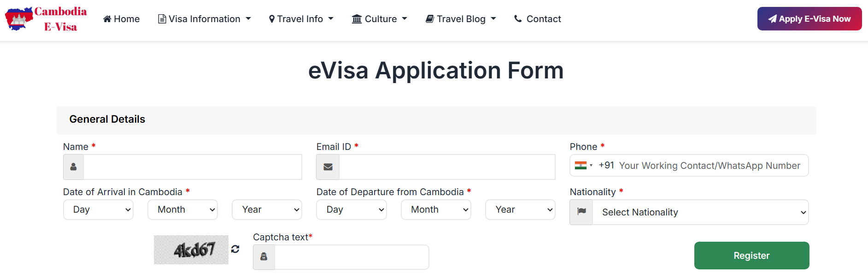Open the arrival Month dropdown
The height and width of the screenshot is (280, 868).
(x=182, y=209)
